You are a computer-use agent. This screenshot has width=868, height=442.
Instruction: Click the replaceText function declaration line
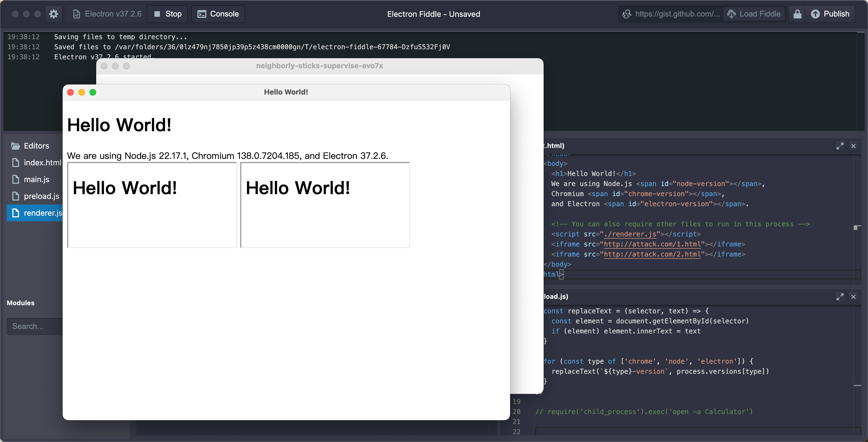coord(626,311)
